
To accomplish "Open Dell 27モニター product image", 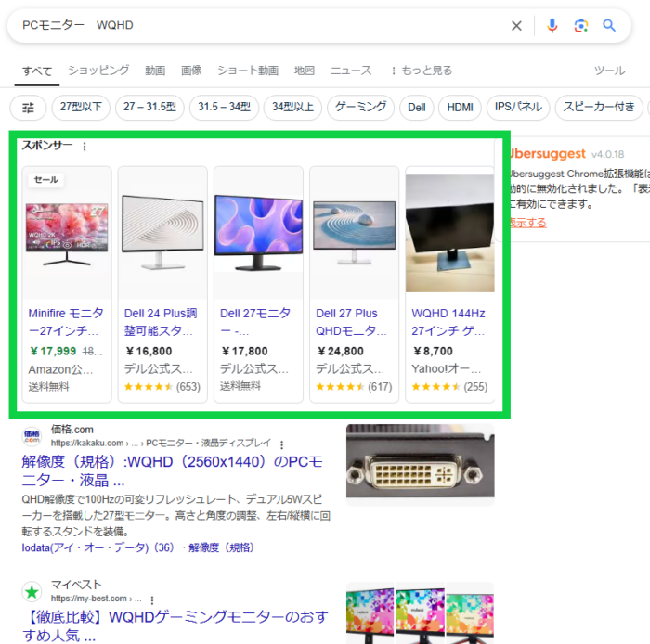I will pos(258,233).
